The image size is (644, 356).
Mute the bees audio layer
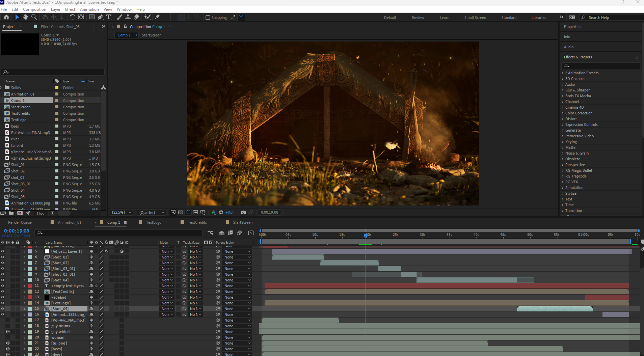point(7,349)
